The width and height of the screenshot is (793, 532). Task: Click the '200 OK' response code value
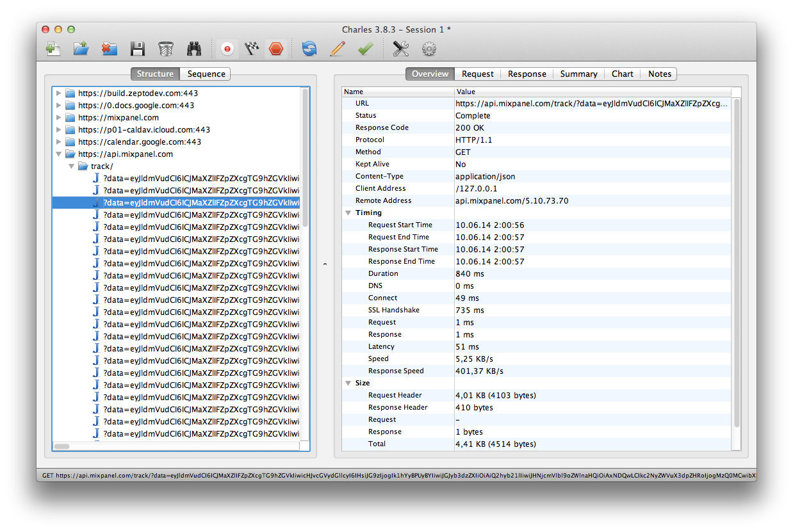point(470,127)
